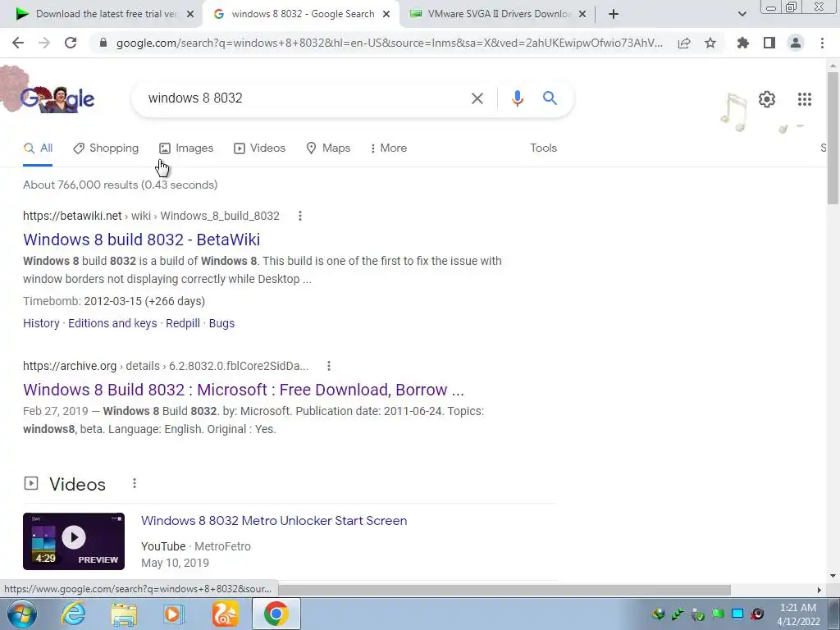840x630 pixels.
Task: Open the Google apps grid
Action: (804, 99)
